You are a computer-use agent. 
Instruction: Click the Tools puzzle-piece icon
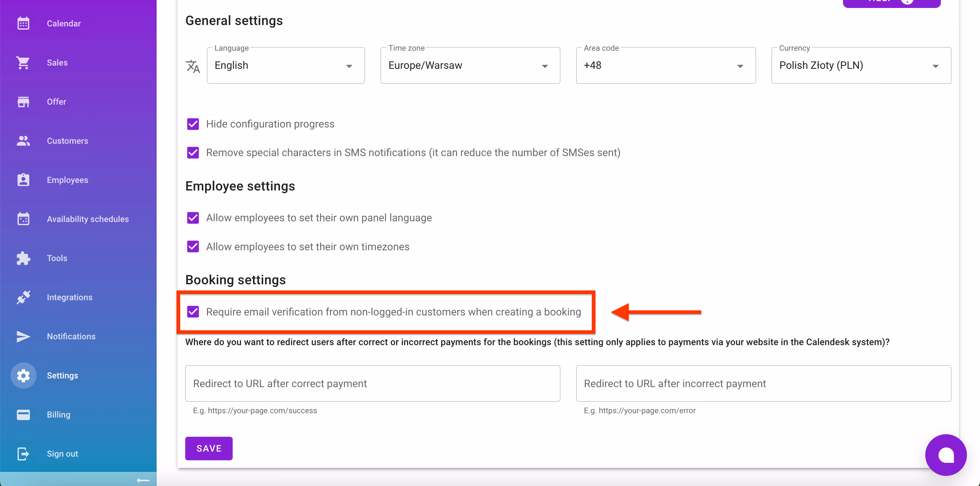pos(23,258)
